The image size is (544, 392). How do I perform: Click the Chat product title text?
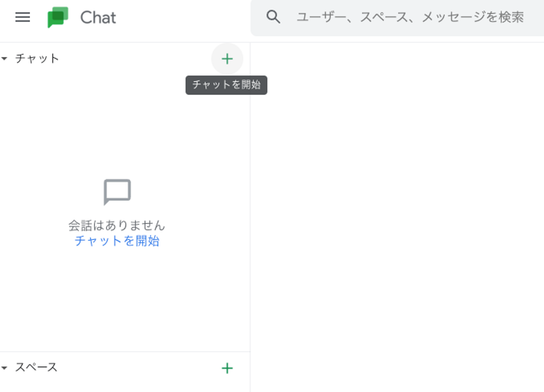[98, 18]
